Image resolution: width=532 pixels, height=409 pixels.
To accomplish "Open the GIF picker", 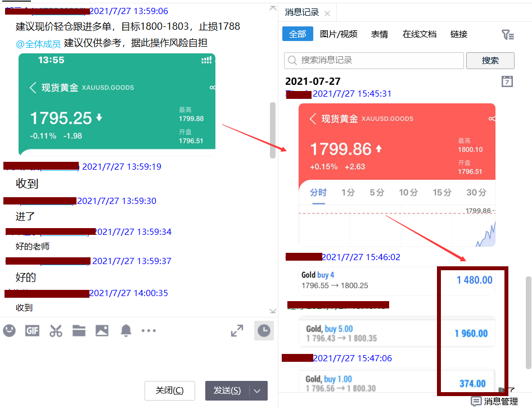I will point(32,330).
